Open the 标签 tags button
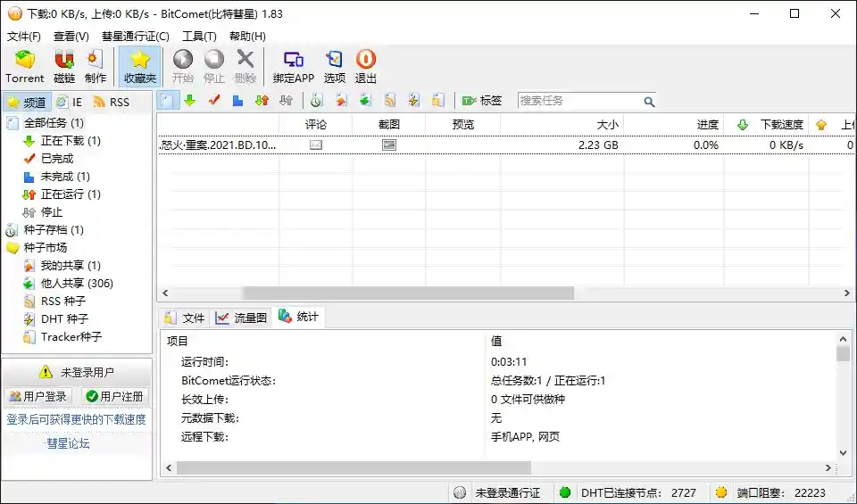 (481, 101)
